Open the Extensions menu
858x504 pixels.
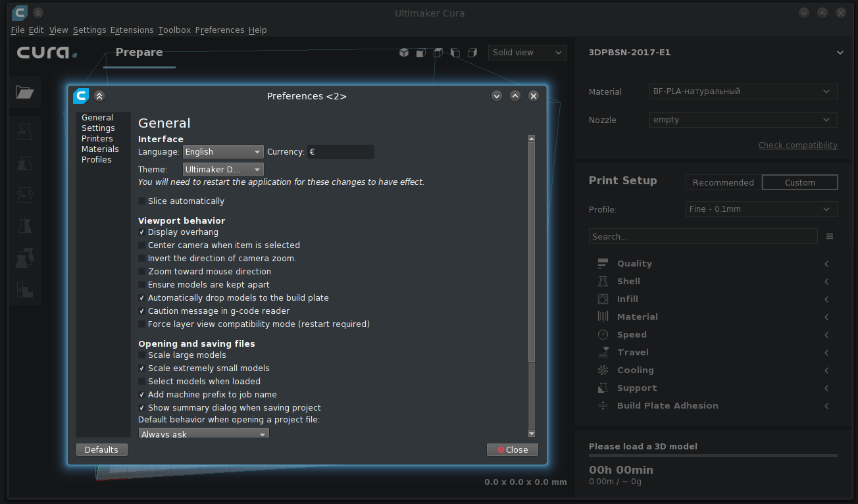pyautogui.click(x=132, y=30)
